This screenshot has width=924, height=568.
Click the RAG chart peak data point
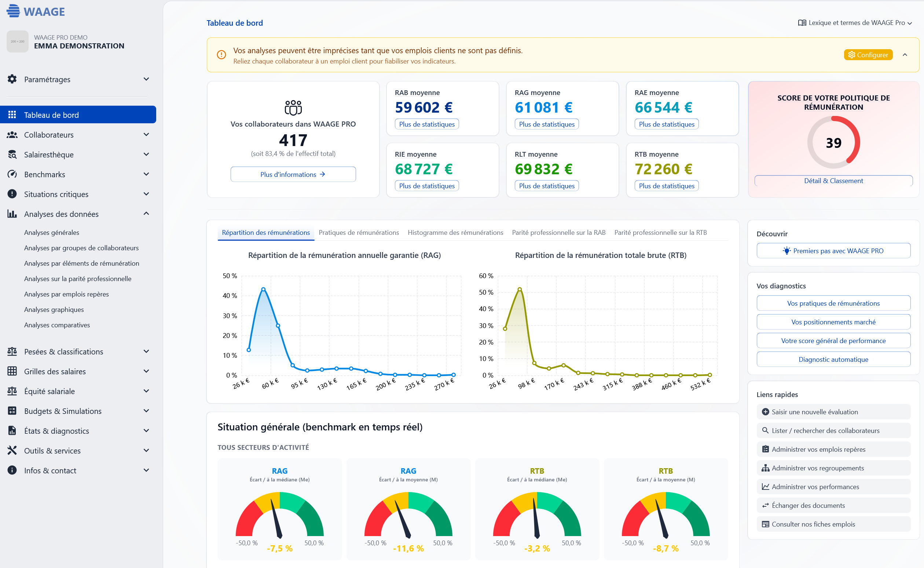pos(264,289)
